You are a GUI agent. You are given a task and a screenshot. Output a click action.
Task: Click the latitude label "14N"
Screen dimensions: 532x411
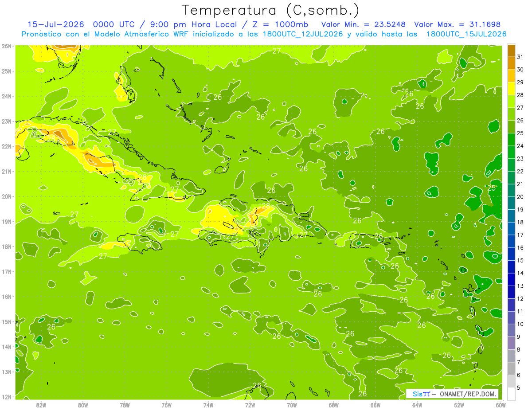[x=6, y=347]
